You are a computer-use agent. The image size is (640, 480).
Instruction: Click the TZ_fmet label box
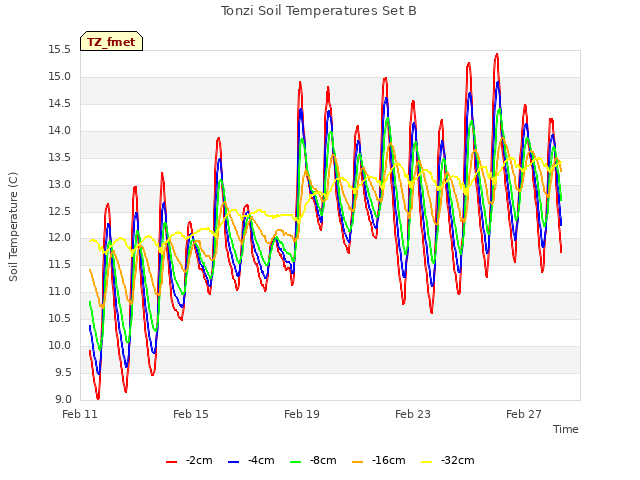pos(111,41)
